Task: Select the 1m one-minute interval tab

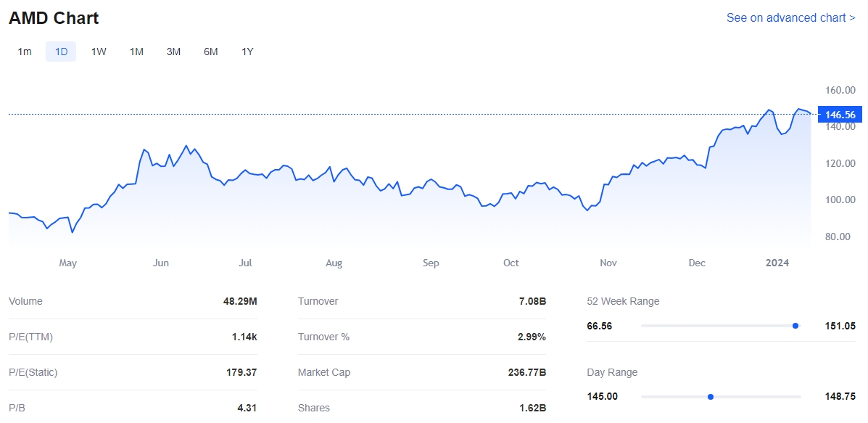Action: tap(25, 52)
